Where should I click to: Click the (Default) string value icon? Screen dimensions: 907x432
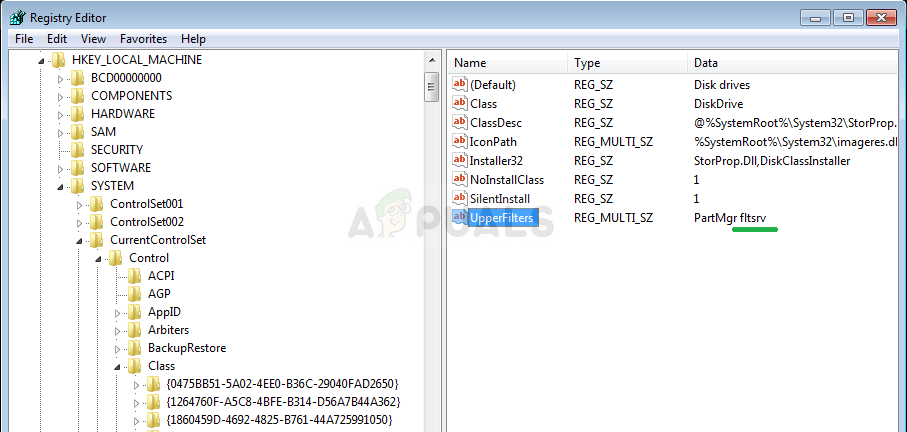pyautogui.click(x=460, y=84)
